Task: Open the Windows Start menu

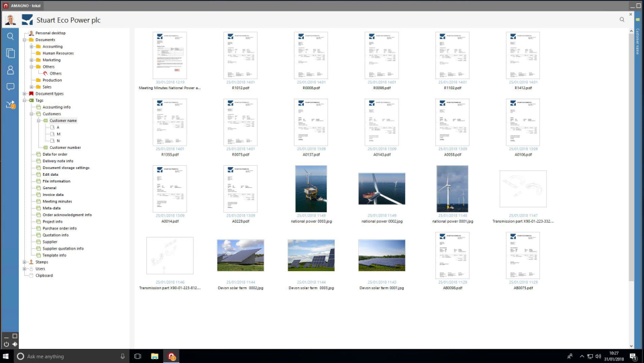Action: (x=6, y=356)
